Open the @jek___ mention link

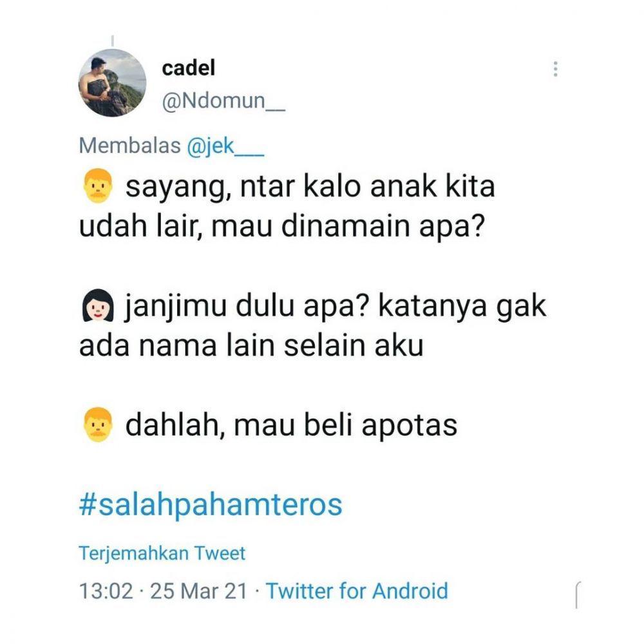pyautogui.click(x=225, y=146)
